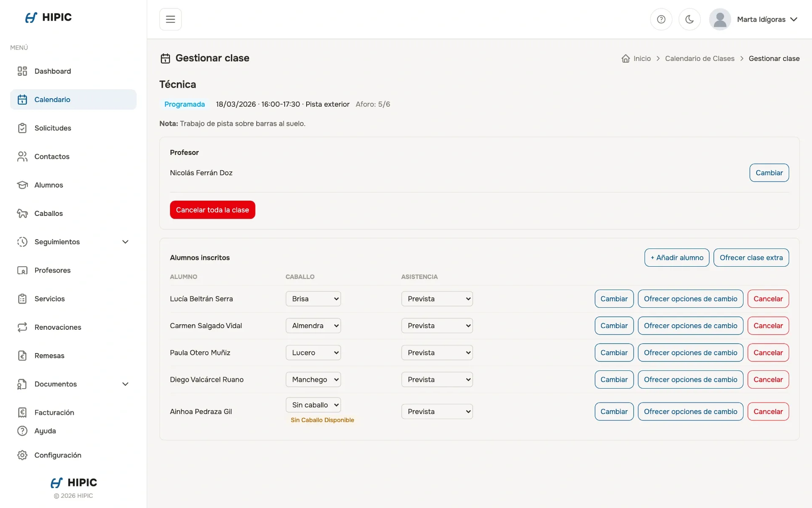Expand the Seguimientos submenu chevron
Image resolution: width=812 pixels, height=508 pixels.
125,242
